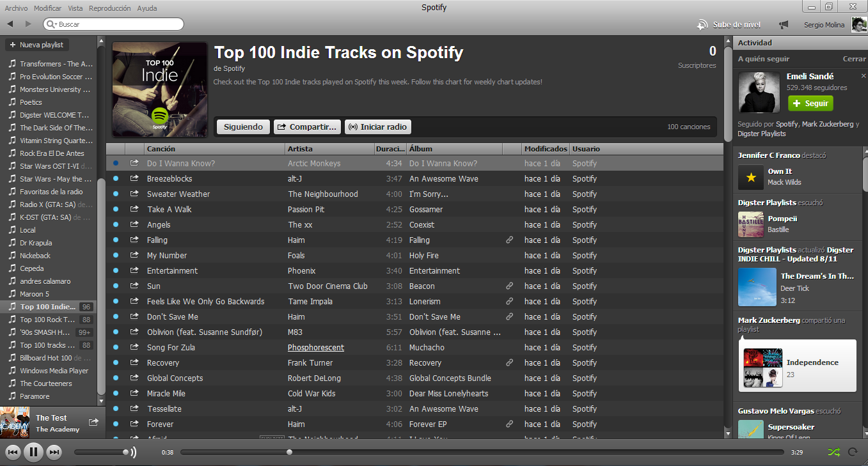Open the Vista menu
The width and height of the screenshot is (868, 466).
(x=75, y=8)
